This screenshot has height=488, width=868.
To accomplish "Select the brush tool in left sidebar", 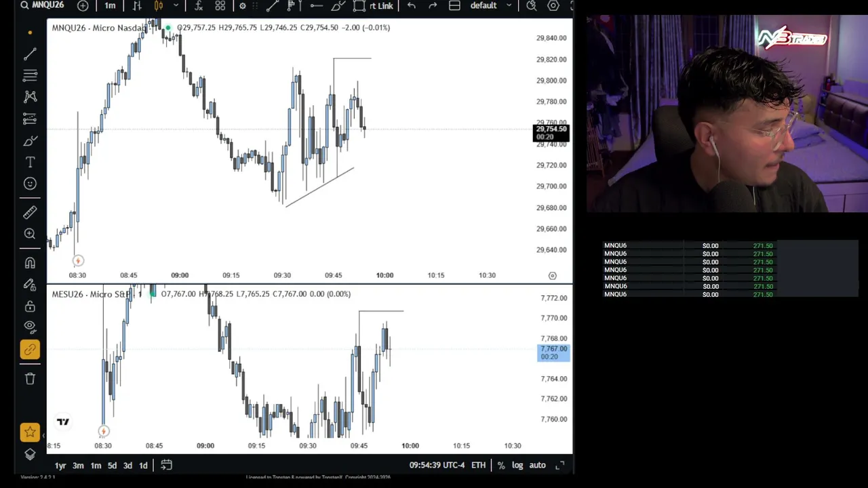I will 30,140.
